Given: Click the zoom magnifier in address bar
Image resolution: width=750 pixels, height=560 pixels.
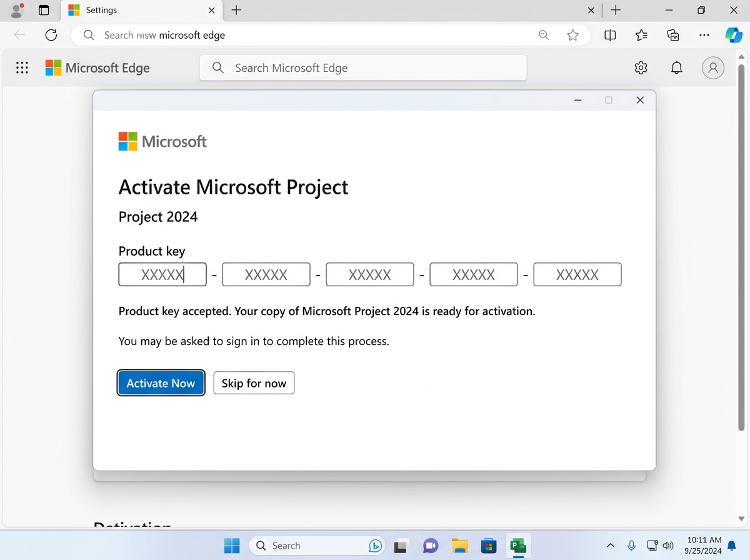Looking at the screenshot, I should coord(544,35).
